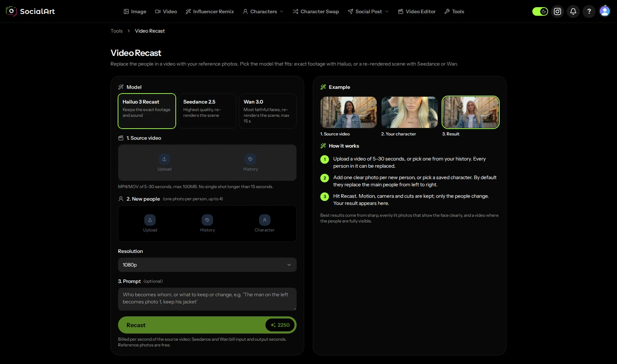Click the green Recast button

(x=207, y=325)
